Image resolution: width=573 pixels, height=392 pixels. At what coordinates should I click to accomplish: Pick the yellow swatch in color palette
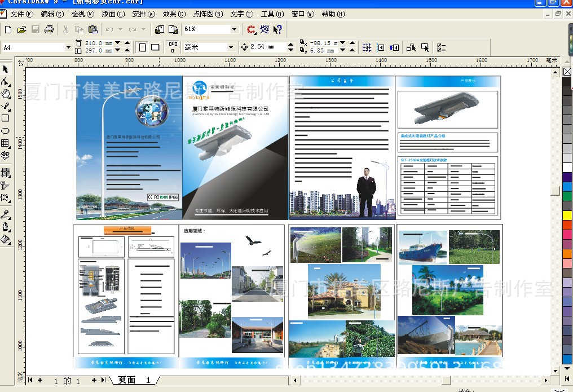(x=567, y=215)
